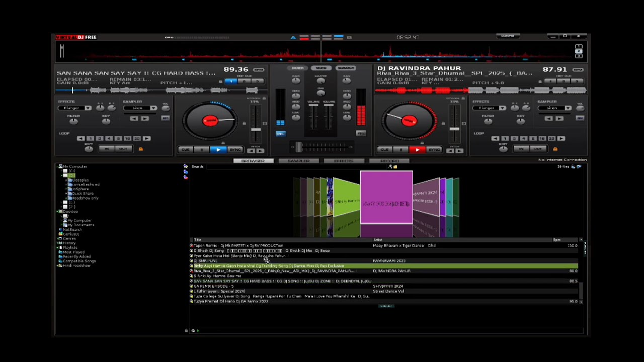Click SYNC on the right deck
This screenshot has width=644, height=362.
[x=434, y=149]
